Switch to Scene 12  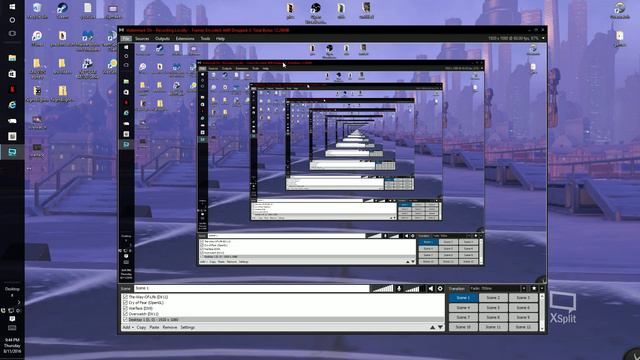(523, 327)
